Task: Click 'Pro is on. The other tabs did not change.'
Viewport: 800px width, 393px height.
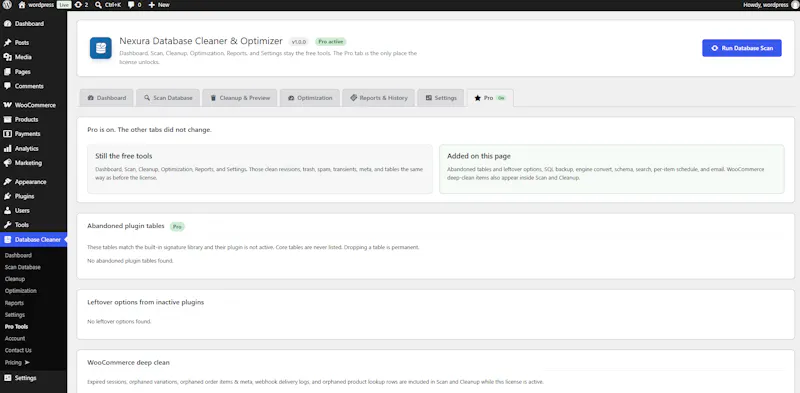Action: click(149, 130)
